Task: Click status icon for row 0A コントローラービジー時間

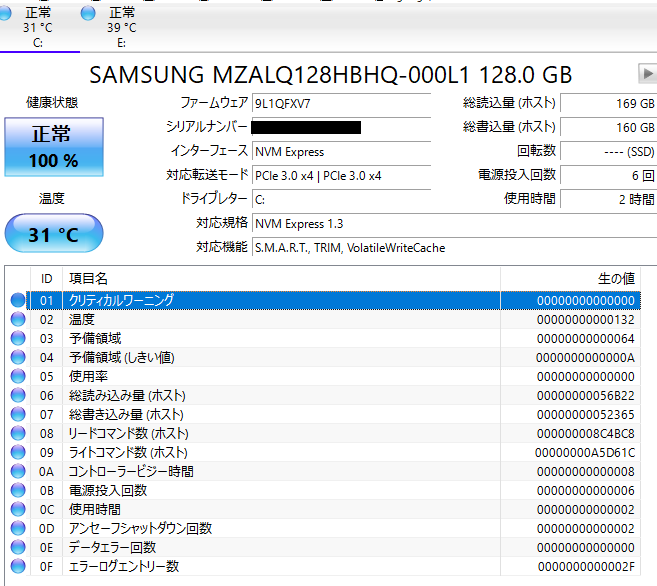Action: (18, 471)
